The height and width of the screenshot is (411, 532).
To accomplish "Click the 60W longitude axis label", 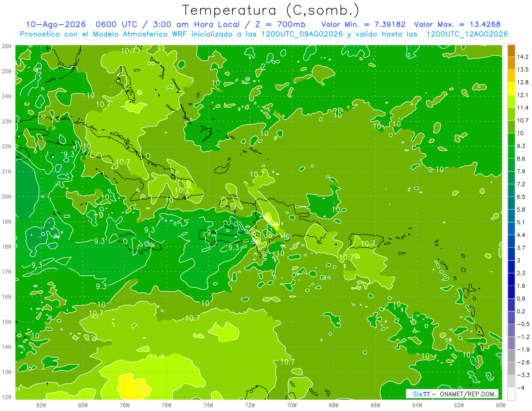I will (x=501, y=405).
